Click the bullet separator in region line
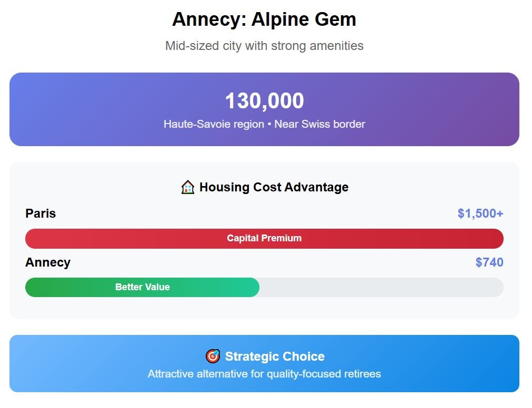The height and width of the screenshot is (408, 532). (269, 124)
